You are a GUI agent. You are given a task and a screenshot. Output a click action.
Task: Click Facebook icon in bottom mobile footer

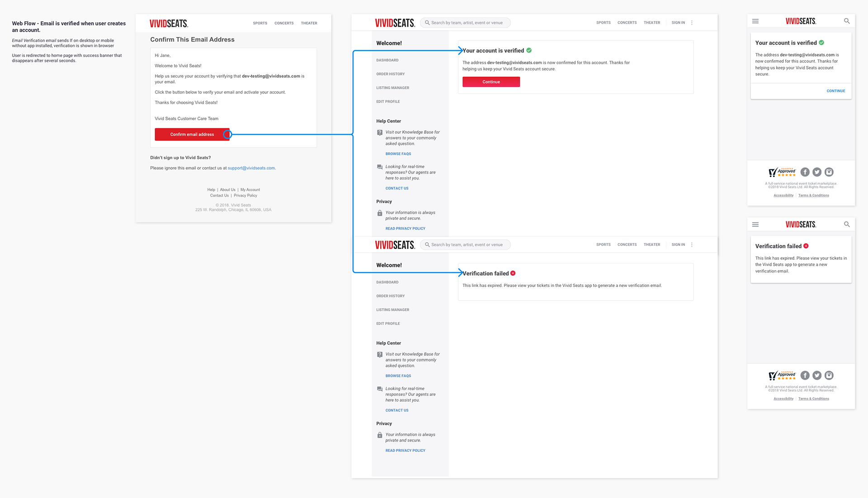click(805, 376)
